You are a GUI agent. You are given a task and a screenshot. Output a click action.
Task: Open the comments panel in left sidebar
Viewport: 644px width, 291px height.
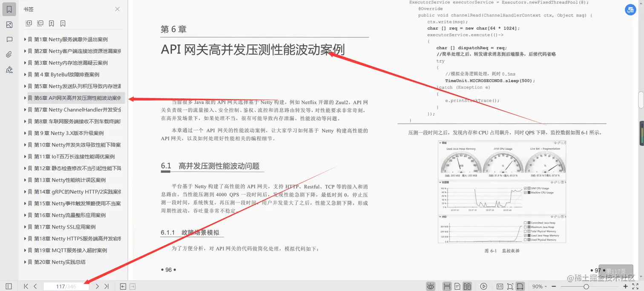9,39
